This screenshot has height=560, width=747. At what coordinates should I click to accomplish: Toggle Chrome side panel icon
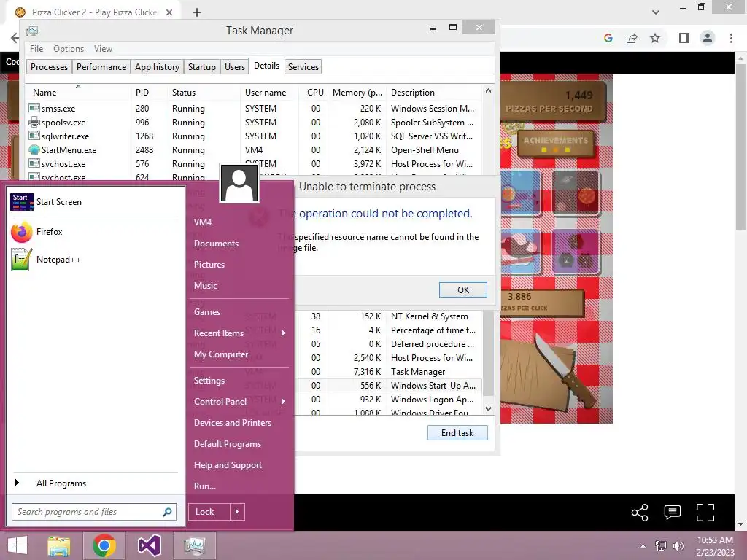pos(684,38)
